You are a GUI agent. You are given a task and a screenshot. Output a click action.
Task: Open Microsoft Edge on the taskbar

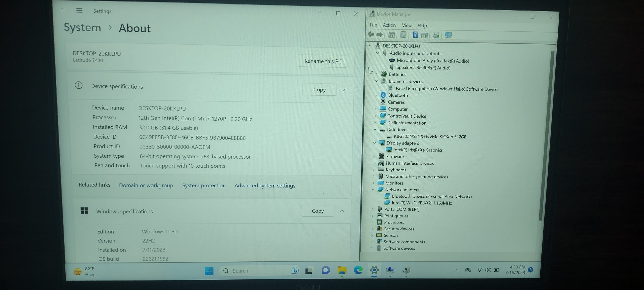click(358, 270)
